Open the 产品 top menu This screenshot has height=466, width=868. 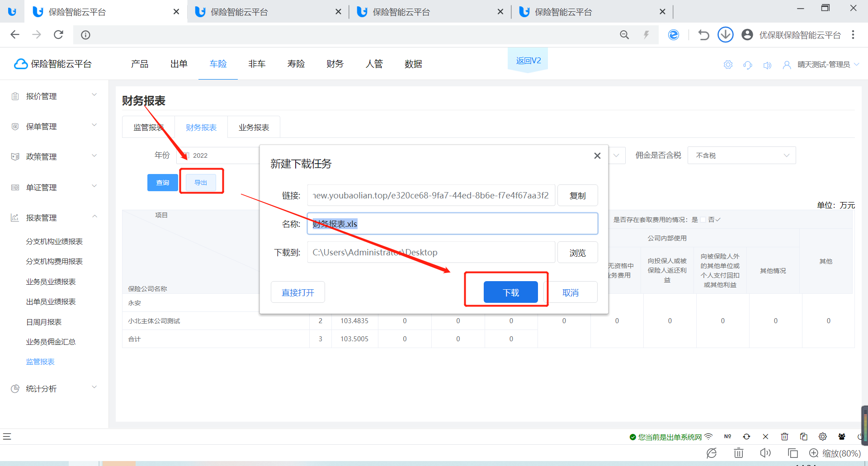pyautogui.click(x=140, y=64)
